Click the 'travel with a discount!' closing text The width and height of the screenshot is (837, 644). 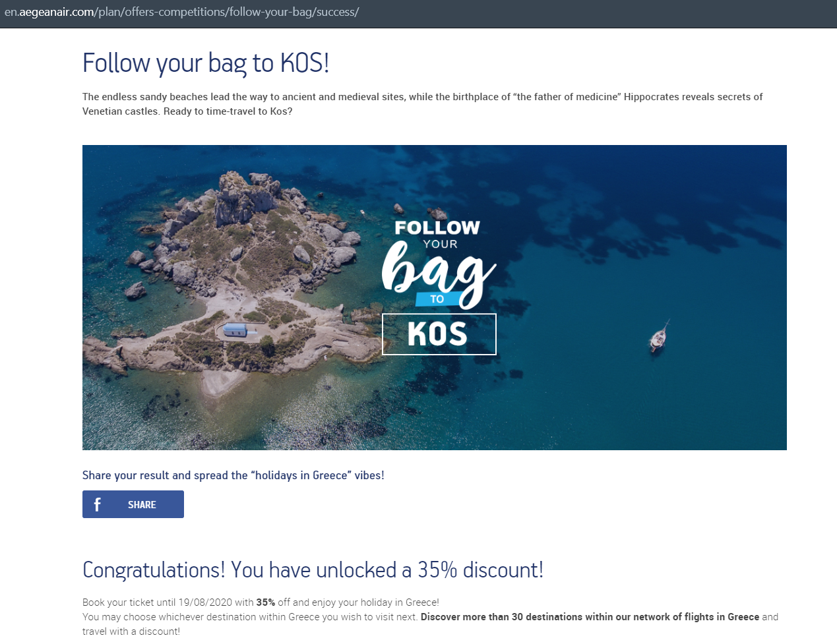[131, 631]
